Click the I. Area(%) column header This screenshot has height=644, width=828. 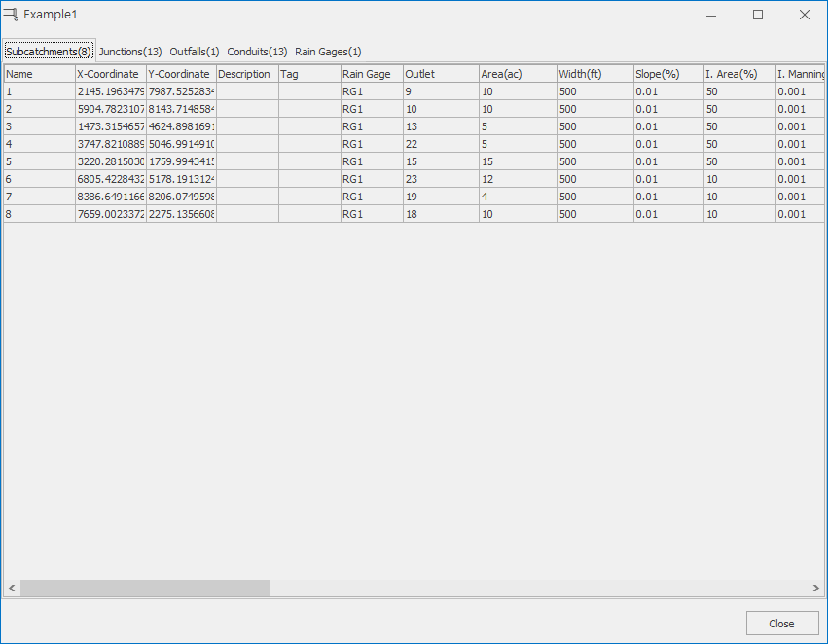(739, 74)
